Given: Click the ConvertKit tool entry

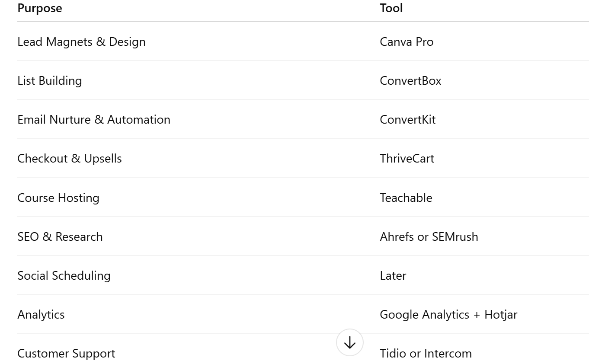Looking at the screenshot, I should [x=407, y=120].
